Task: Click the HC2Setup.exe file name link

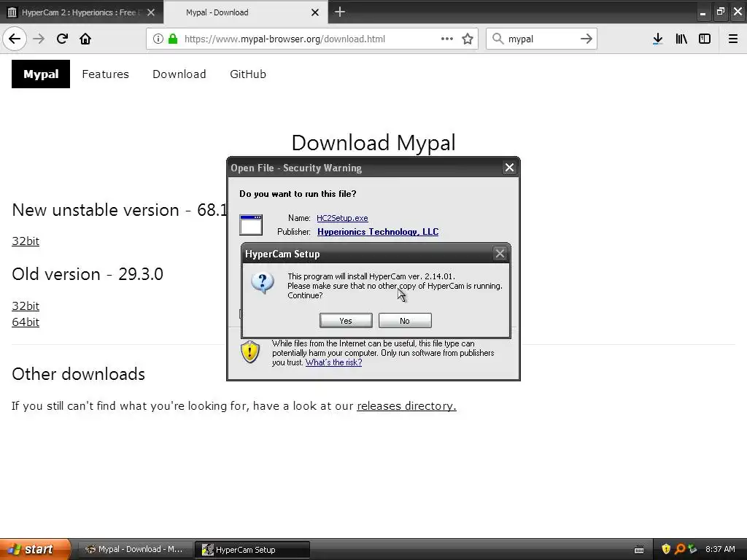Action: (342, 217)
